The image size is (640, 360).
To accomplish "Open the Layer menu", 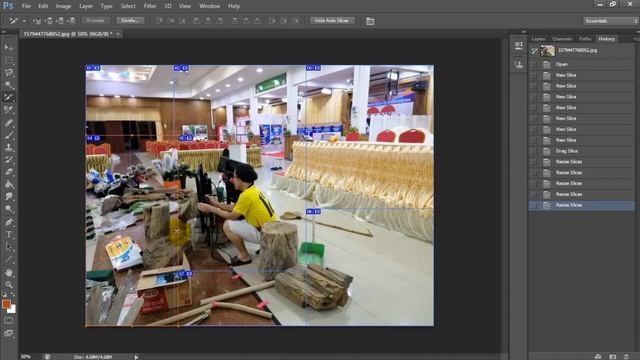I will pyautogui.click(x=86, y=6).
